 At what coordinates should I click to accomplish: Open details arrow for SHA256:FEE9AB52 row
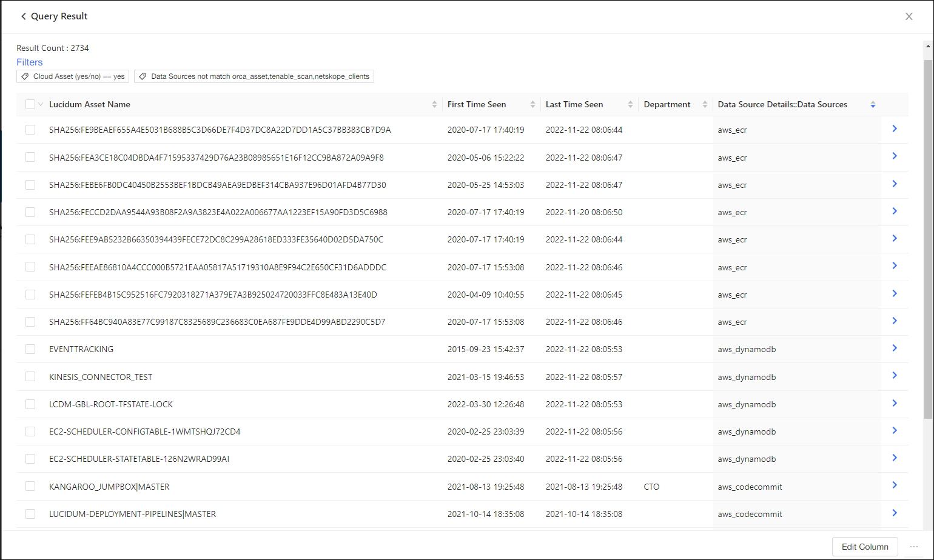tap(895, 238)
